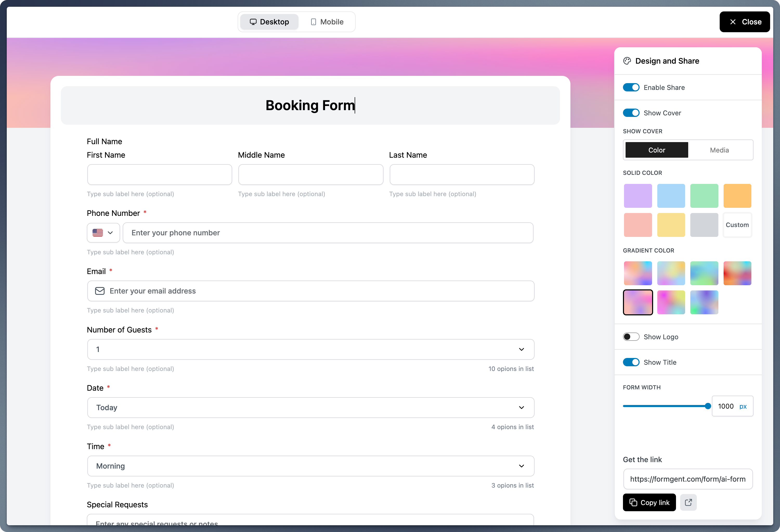Switch to Desktop preview tab
This screenshot has width=780, height=532.
pos(269,22)
